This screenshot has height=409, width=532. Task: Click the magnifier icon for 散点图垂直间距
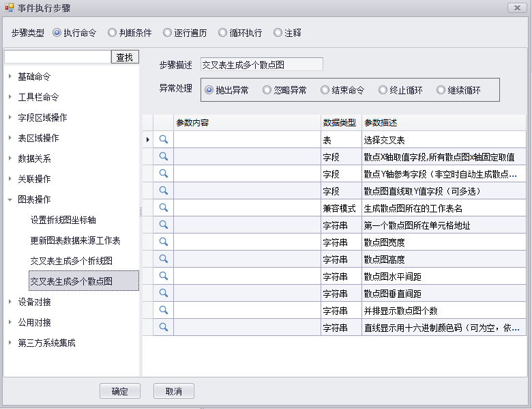coord(164,293)
